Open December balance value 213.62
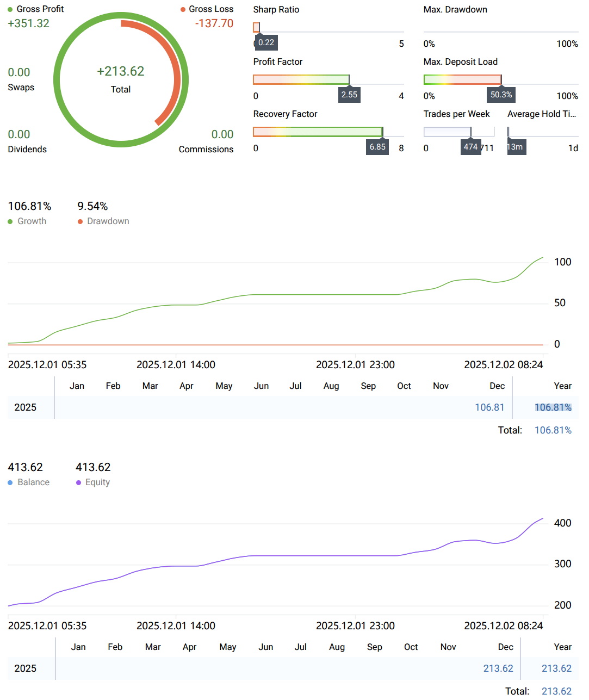The width and height of the screenshot is (589, 700). [x=498, y=668]
